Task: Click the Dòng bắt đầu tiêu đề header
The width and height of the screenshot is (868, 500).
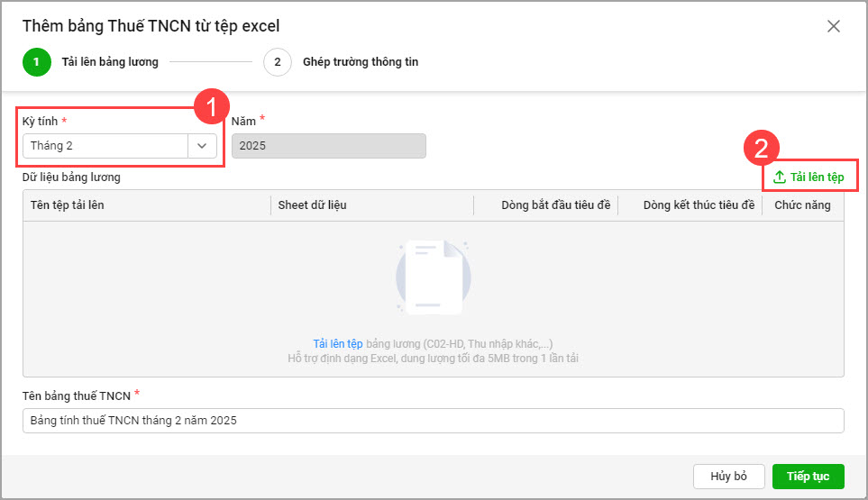Action: (555, 205)
